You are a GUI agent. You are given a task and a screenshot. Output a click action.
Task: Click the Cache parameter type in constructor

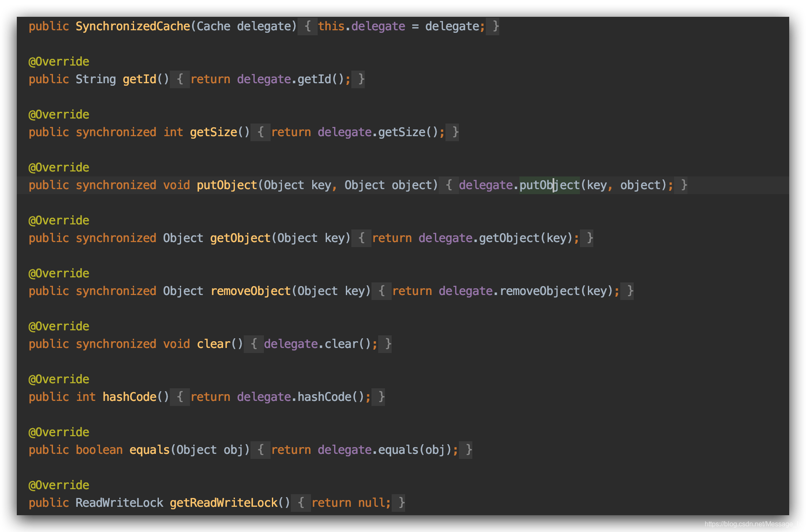(213, 26)
